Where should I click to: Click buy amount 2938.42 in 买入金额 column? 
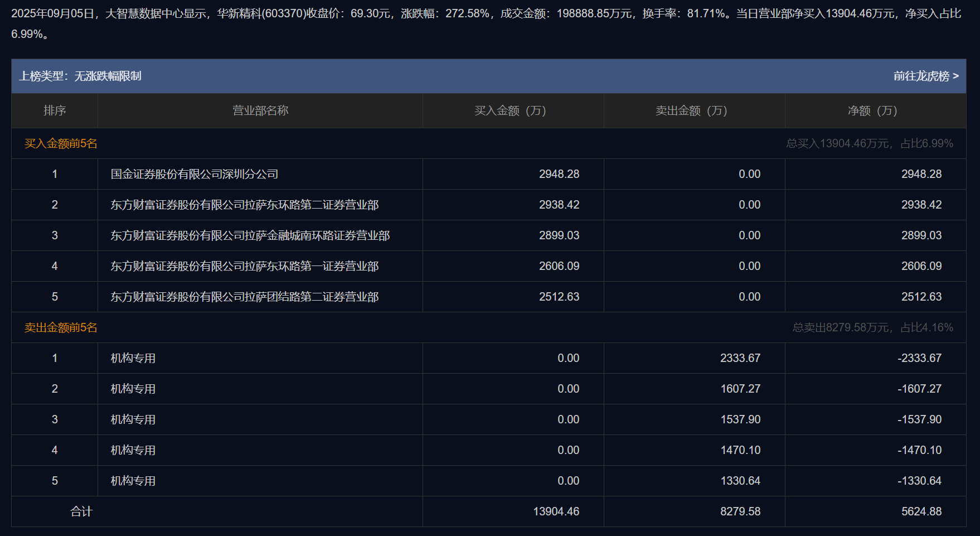point(559,205)
